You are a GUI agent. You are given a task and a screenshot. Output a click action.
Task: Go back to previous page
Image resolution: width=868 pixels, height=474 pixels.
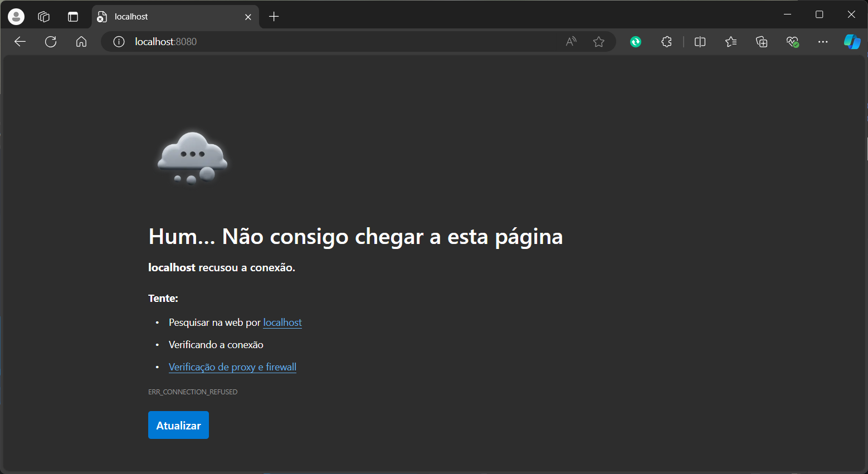(x=20, y=42)
